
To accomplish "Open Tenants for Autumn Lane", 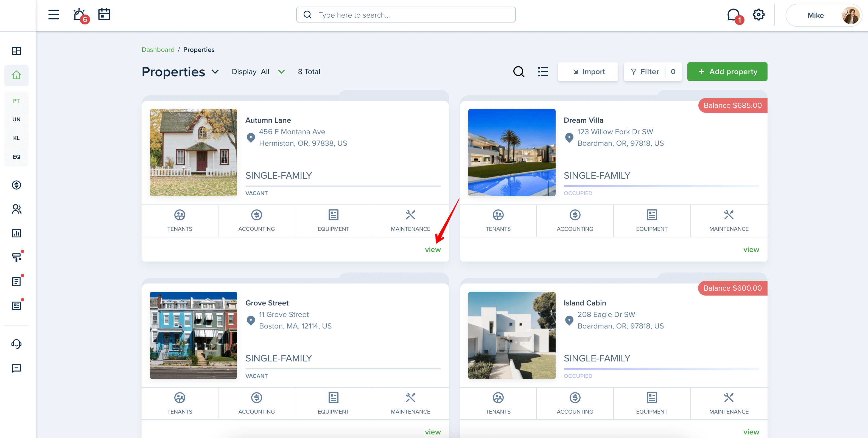I will [180, 221].
